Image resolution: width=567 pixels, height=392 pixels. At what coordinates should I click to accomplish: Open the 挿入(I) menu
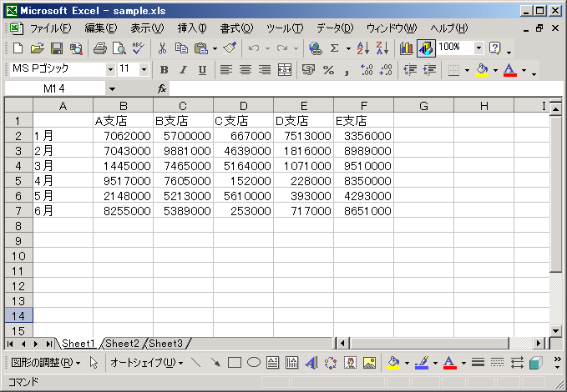click(x=192, y=28)
